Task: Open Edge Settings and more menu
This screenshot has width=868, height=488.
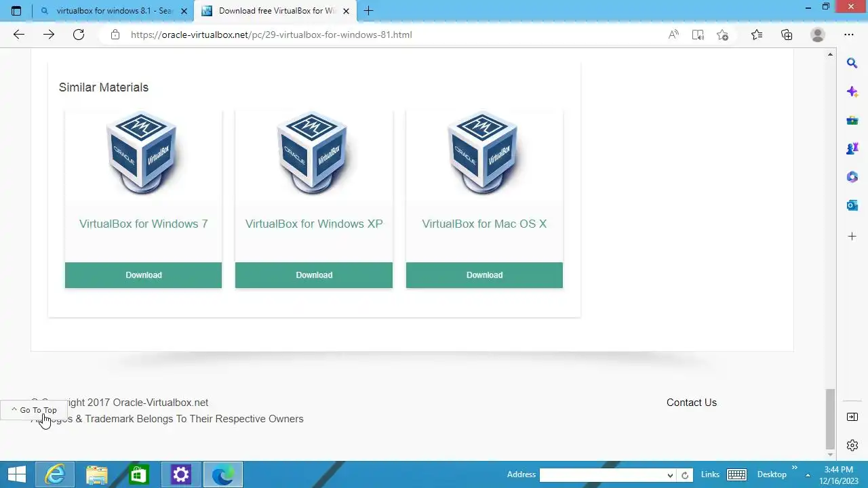Action: tap(849, 35)
